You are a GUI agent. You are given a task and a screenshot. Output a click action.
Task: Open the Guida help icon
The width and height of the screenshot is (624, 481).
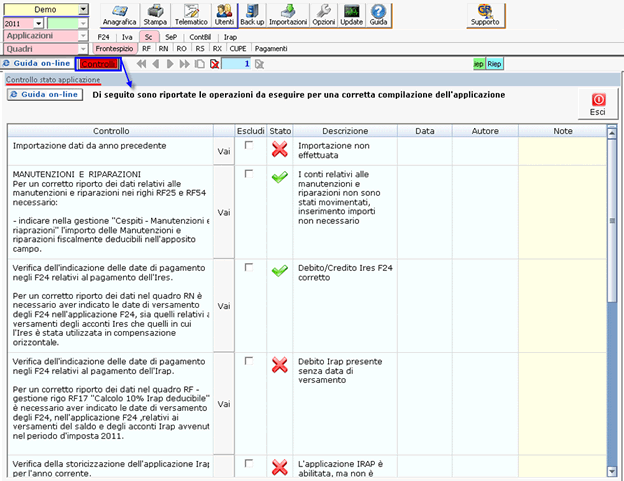tap(378, 16)
